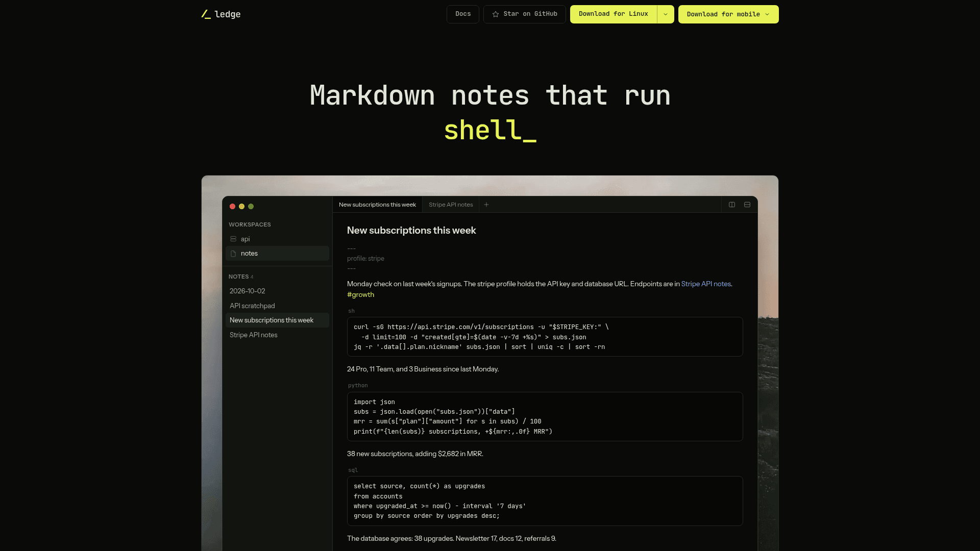
Task: Click the star icon on the GitHub button
Action: click(496, 14)
